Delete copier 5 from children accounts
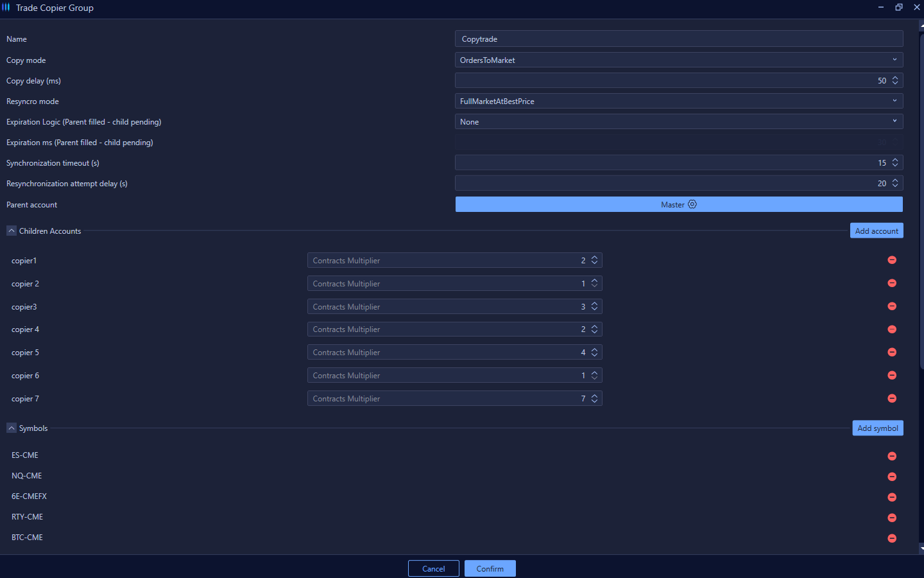 click(891, 353)
